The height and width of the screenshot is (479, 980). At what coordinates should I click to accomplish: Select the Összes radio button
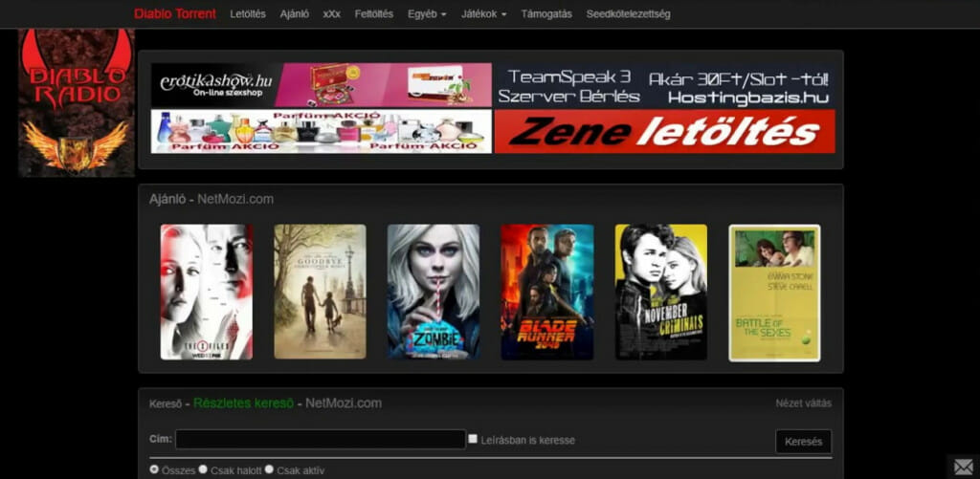154,469
